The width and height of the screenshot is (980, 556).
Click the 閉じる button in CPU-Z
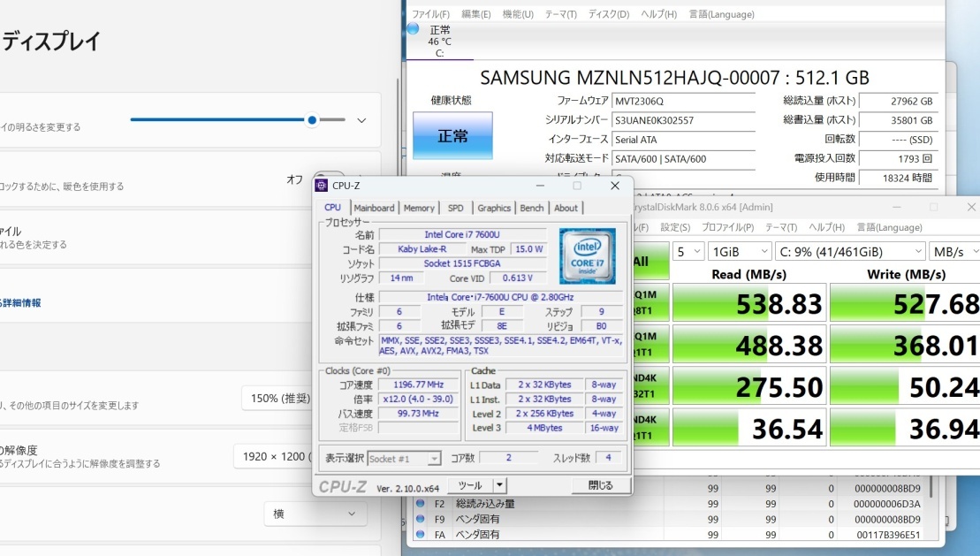(600, 484)
